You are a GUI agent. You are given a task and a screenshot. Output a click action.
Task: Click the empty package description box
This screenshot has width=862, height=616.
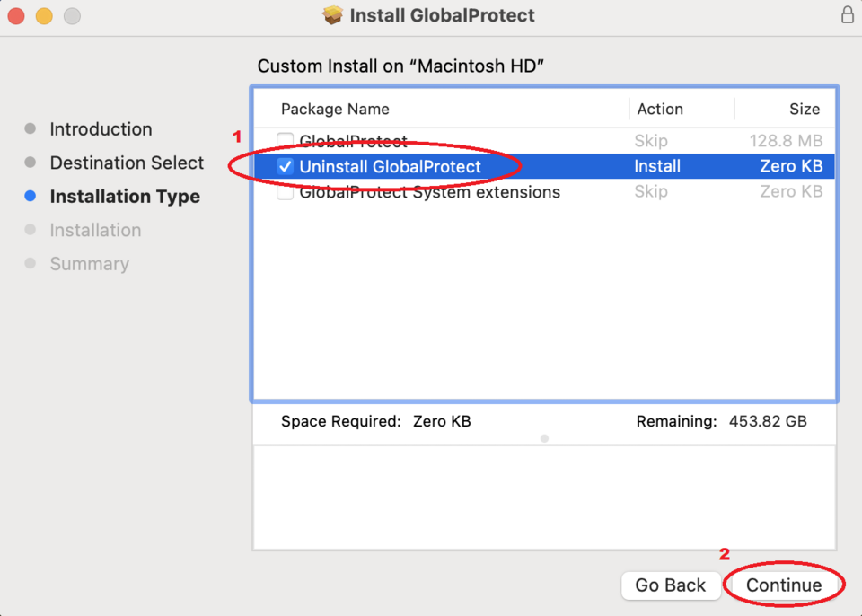(x=544, y=497)
